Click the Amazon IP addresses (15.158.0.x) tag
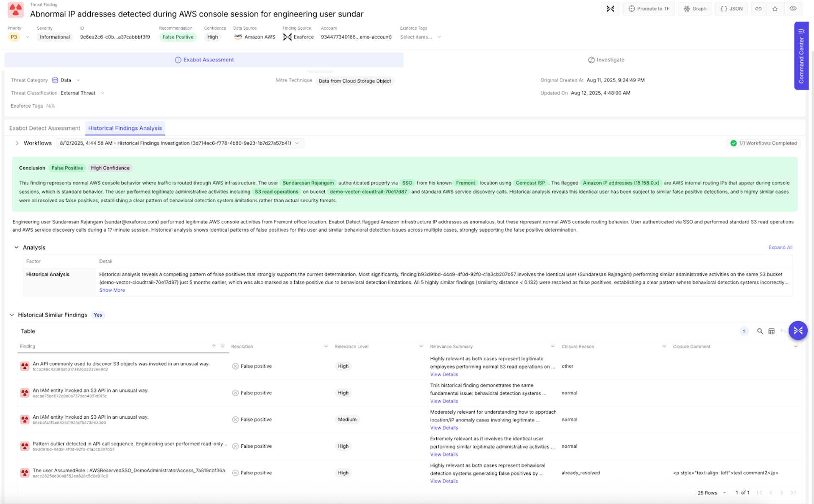Viewport: 814px width, 504px height. [x=621, y=183]
